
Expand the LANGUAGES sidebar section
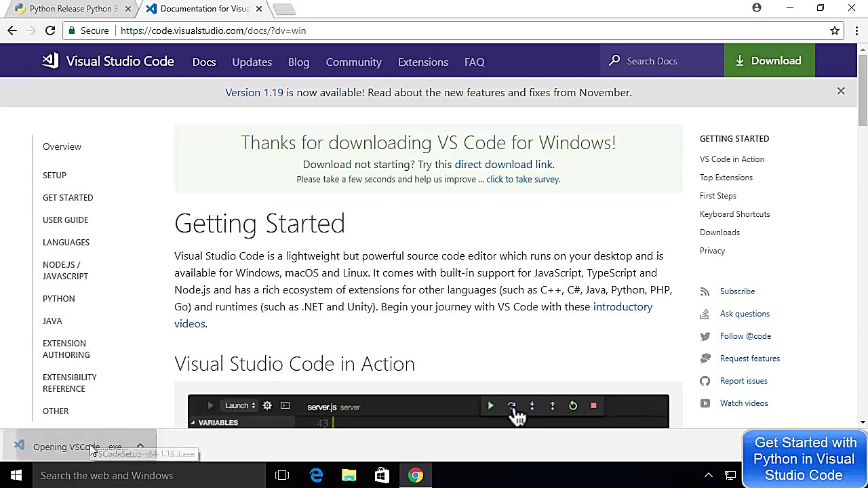[66, 242]
